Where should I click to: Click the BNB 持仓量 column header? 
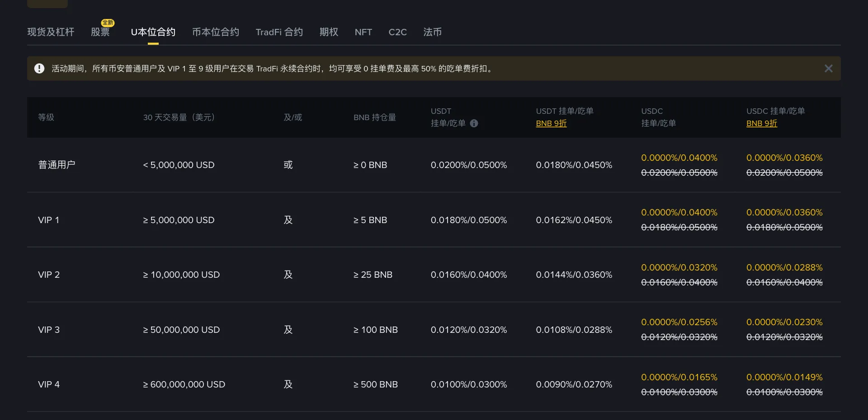tap(375, 117)
